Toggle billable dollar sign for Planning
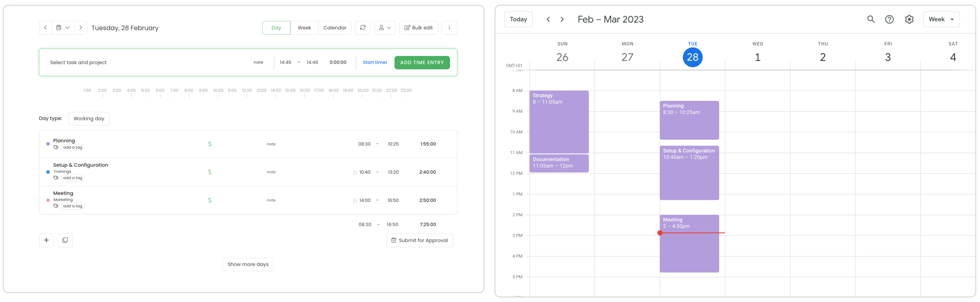The image size is (980, 302). (x=210, y=144)
